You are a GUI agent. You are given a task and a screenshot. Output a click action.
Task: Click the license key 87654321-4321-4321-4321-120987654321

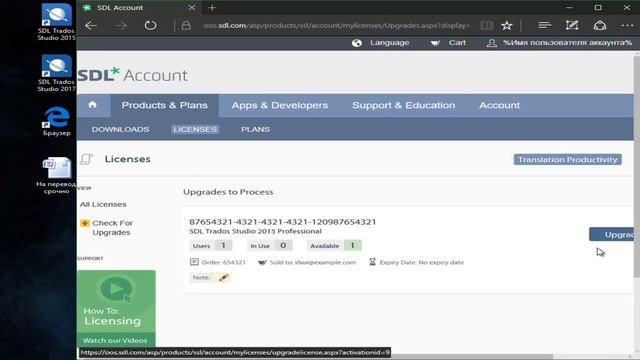tap(282, 222)
